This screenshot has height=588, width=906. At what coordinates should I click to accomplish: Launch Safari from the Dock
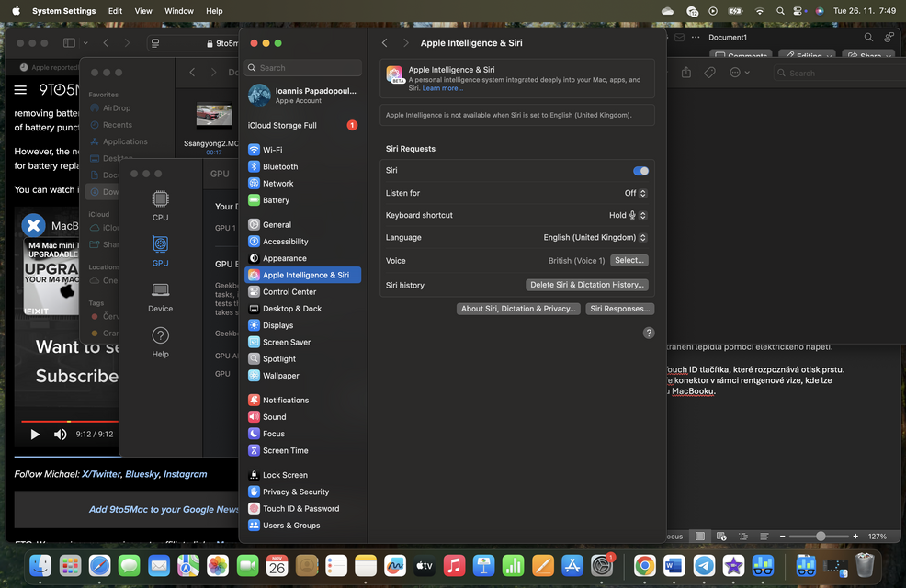point(99,565)
